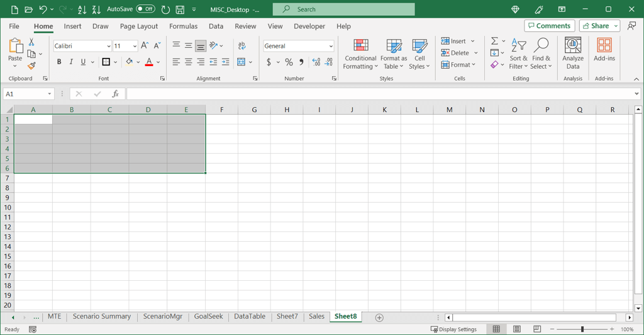Image resolution: width=644 pixels, height=335 pixels.
Task: Switch to Page Layout view in status bar
Action: [x=517, y=329]
